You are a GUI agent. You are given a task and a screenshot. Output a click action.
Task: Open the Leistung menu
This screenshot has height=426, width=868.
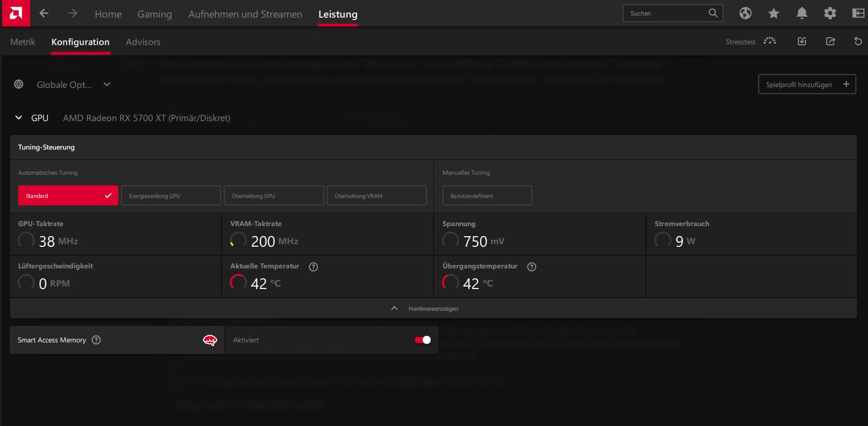[338, 14]
